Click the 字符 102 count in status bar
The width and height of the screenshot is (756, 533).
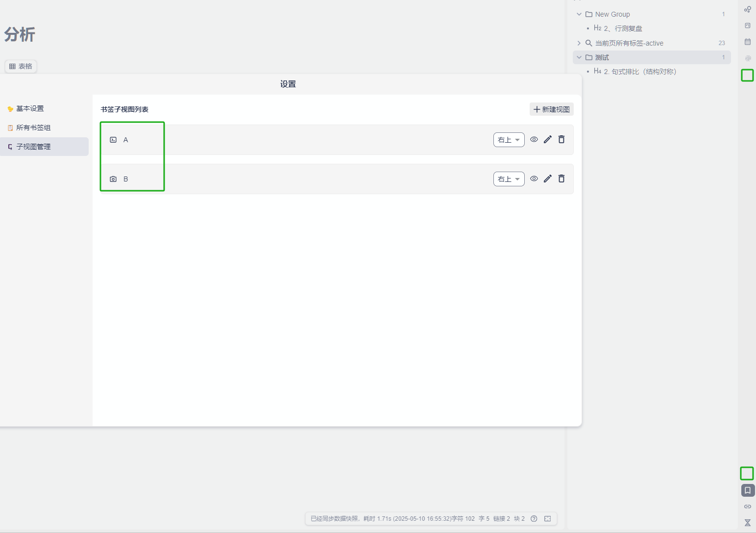pyautogui.click(x=463, y=519)
